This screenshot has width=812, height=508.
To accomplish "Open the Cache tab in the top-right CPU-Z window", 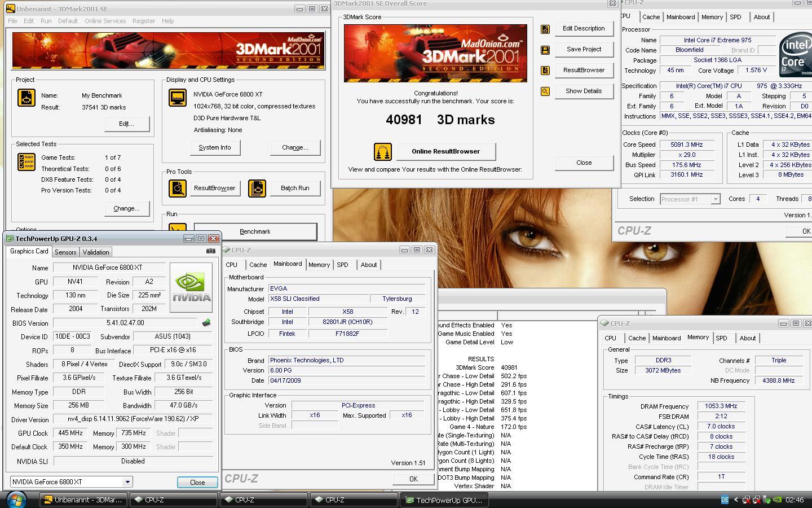I will tap(651, 17).
